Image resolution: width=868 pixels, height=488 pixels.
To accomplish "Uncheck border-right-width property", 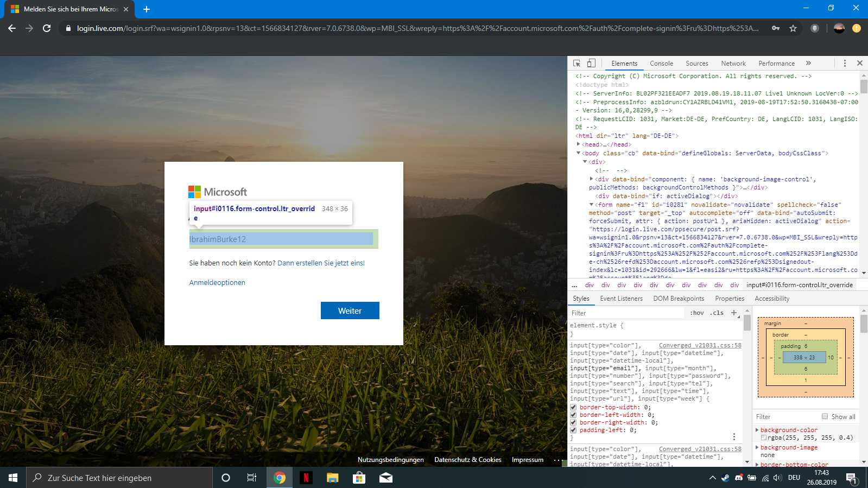I will tap(573, 422).
